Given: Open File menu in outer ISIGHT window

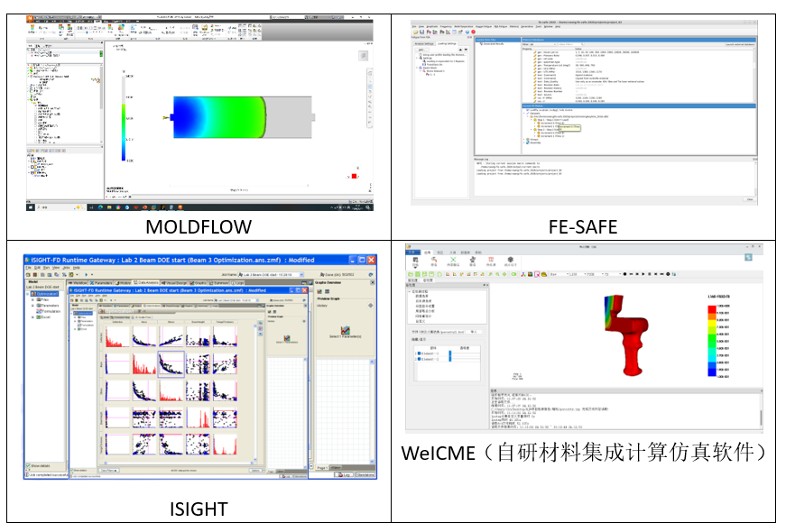Looking at the screenshot, I should [x=28, y=268].
